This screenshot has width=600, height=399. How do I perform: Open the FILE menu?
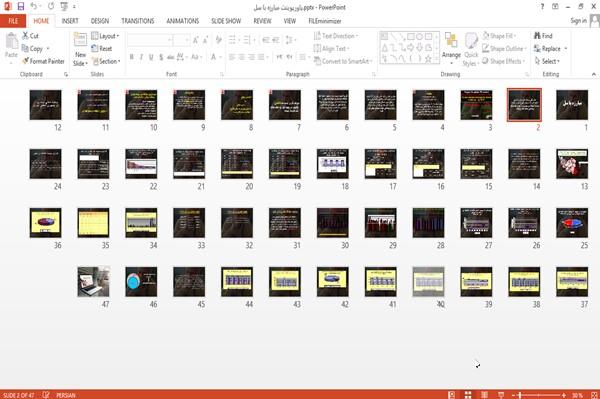tap(13, 21)
